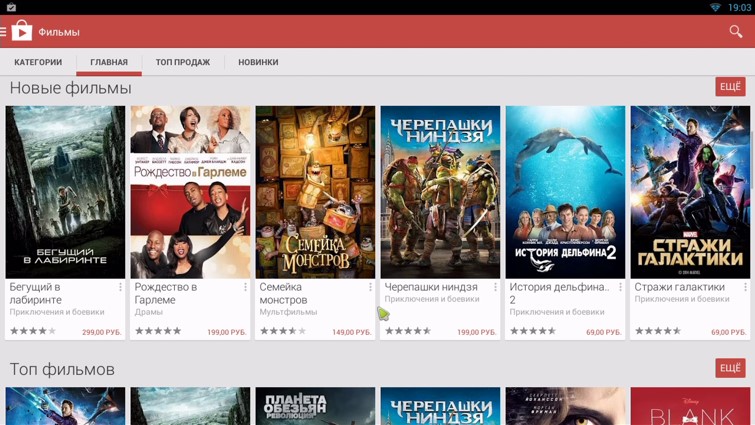Screen dimensions: 755x425
Task: Open the Blank poster in Топ фильмов
Action: coord(690,406)
